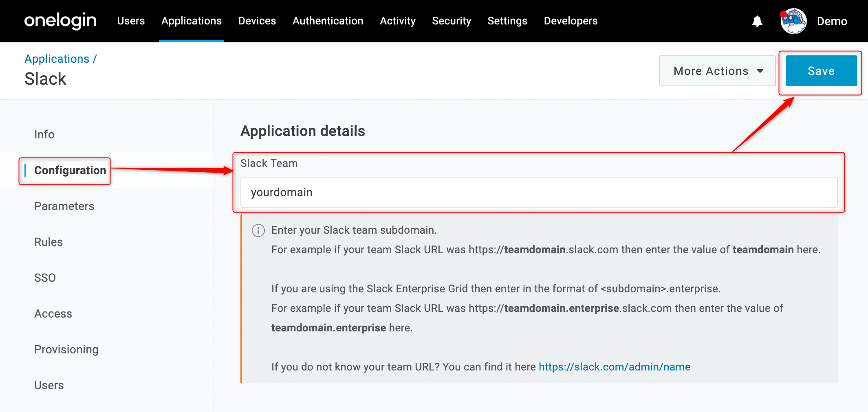Screen dimensions: 868x412
Task: Save the Slack application settings
Action: click(821, 71)
